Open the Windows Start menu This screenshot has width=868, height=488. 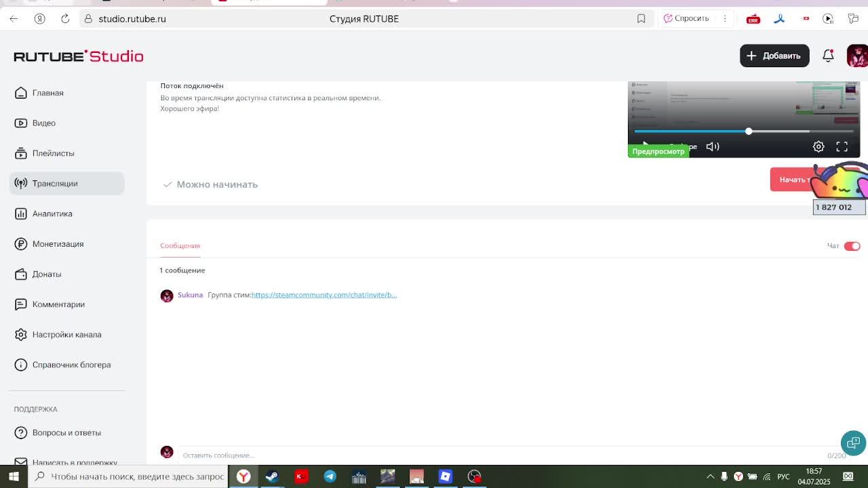pos(14,476)
